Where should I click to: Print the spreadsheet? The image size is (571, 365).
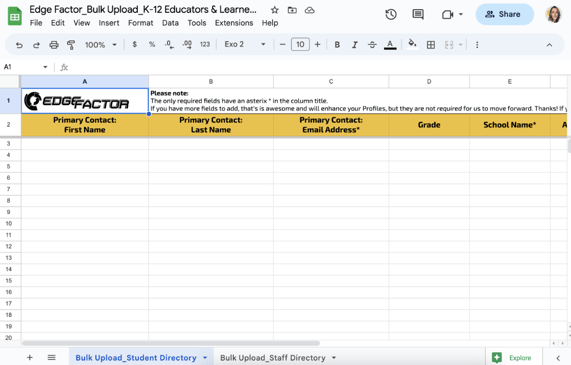point(54,45)
